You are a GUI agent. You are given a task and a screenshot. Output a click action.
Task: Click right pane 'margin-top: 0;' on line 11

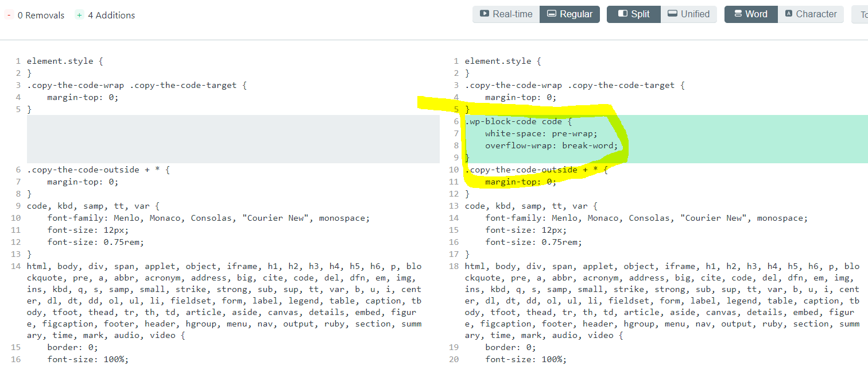521,182
